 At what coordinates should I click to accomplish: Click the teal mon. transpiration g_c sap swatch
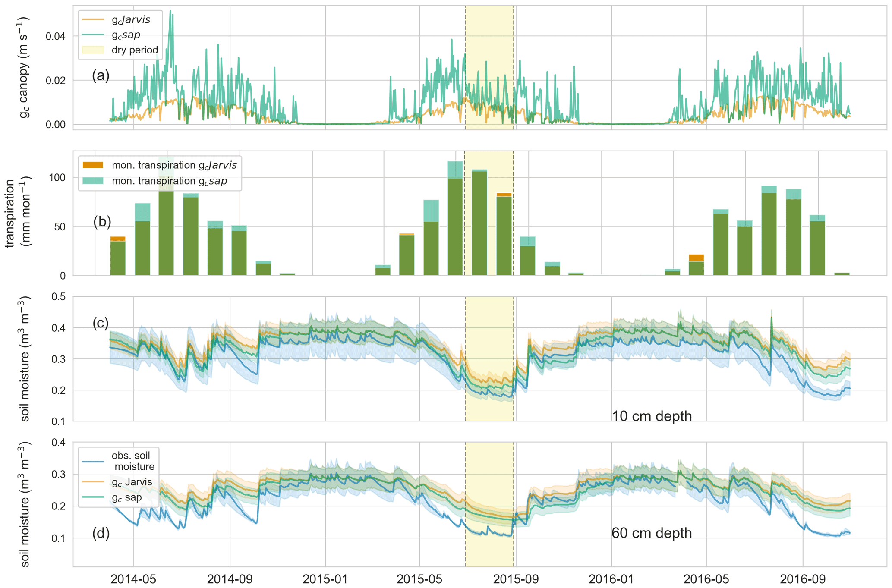click(x=93, y=181)
